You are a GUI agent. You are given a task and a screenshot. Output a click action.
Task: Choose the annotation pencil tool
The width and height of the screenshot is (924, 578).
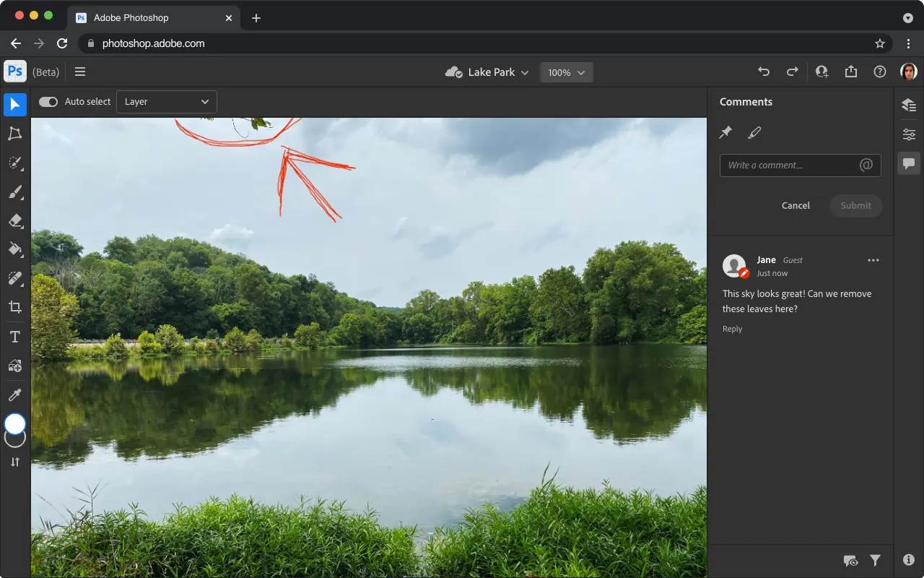point(754,132)
